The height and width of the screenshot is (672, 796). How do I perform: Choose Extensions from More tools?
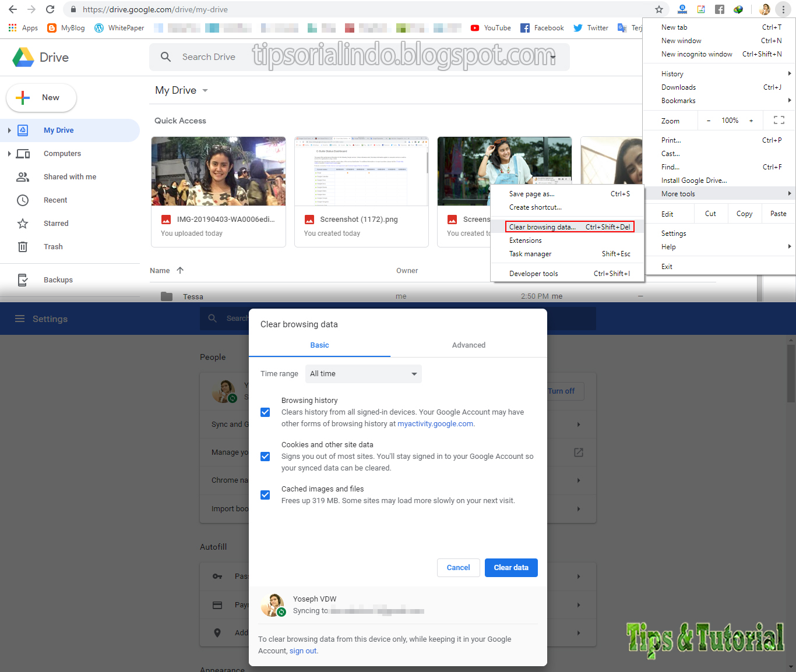point(568,240)
